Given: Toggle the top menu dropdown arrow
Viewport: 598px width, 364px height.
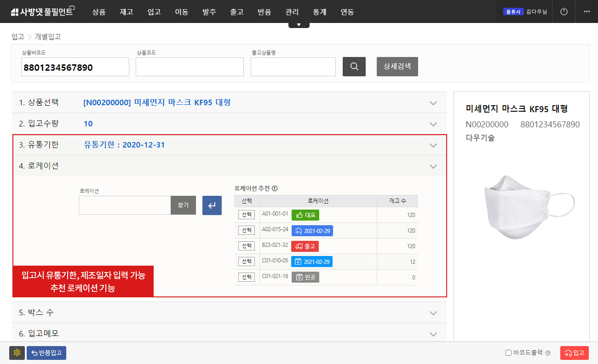Looking at the screenshot, I should [299, 25].
